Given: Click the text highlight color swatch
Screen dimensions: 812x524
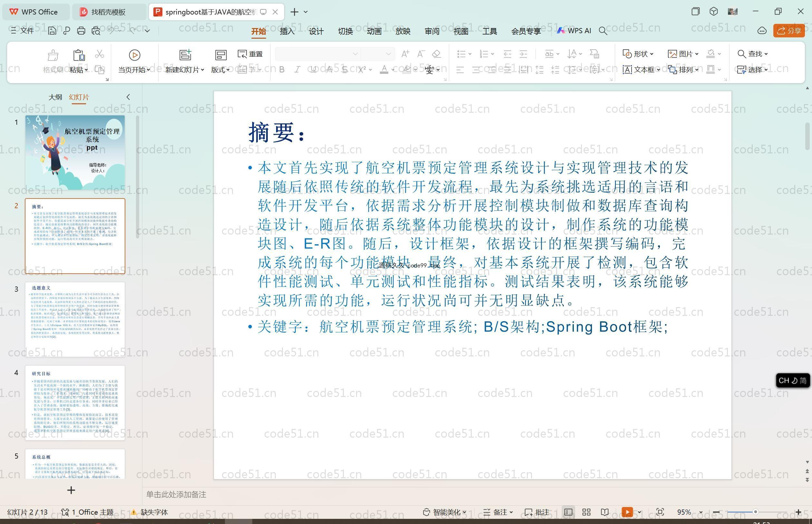Looking at the screenshot, I should click(x=406, y=70).
